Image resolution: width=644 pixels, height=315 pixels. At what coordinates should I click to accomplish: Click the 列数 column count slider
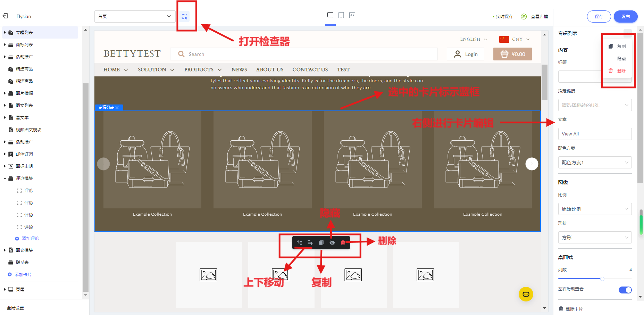(x=602, y=279)
